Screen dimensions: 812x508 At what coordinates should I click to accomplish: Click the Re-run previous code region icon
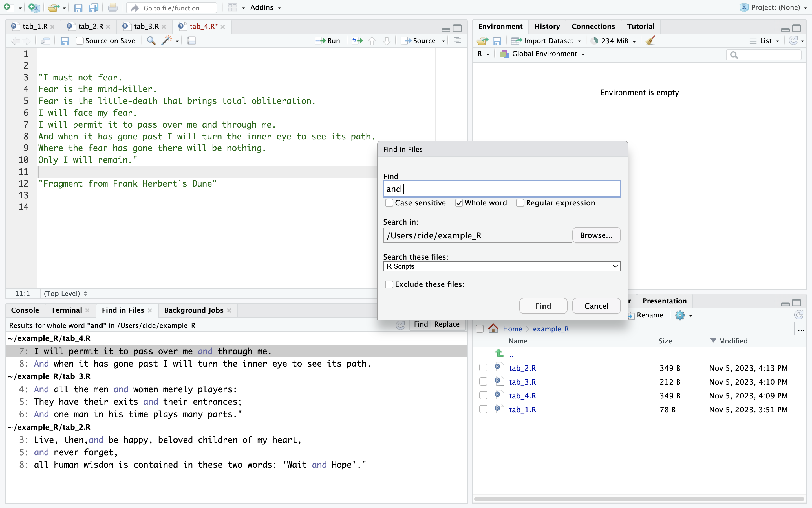click(x=357, y=41)
